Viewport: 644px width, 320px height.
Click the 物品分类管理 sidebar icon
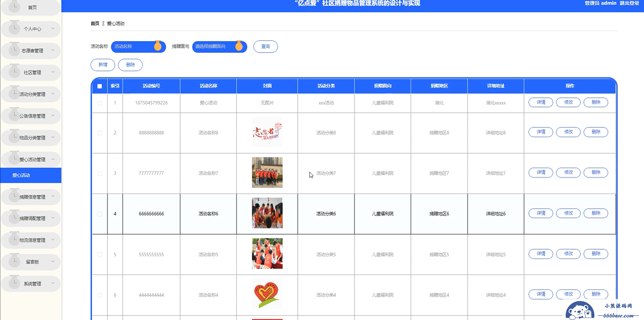pos(14,136)
